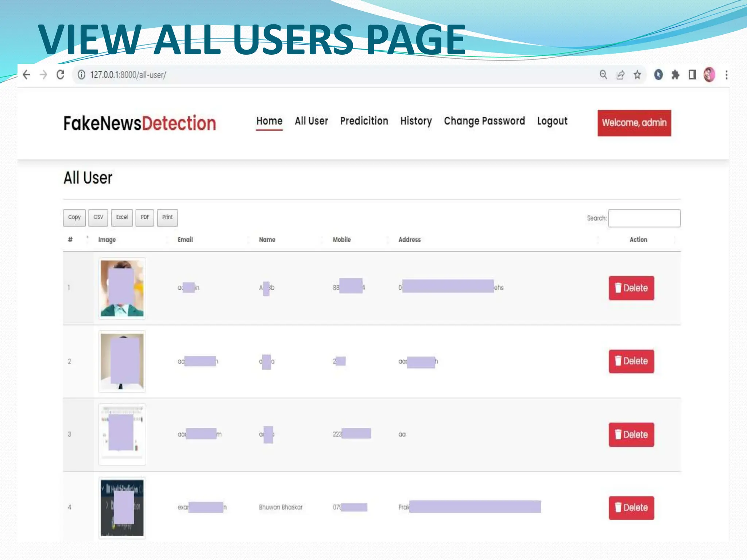Click the row 3 address 'aa'
The image size is (747, 560).
coord(402,434)
